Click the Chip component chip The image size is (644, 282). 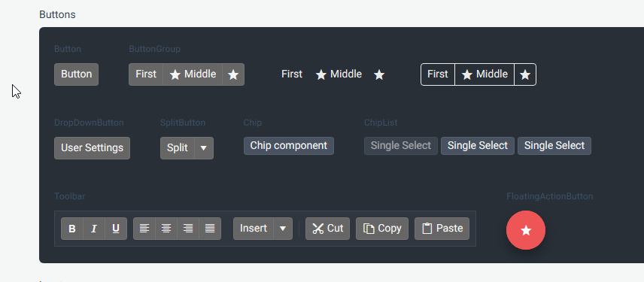tap(289, 146)
